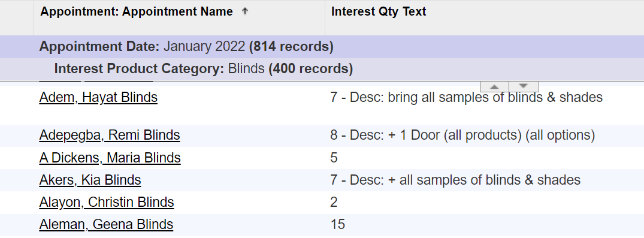
Task: Select quantity cell showing 5
Action: point(334,158)
